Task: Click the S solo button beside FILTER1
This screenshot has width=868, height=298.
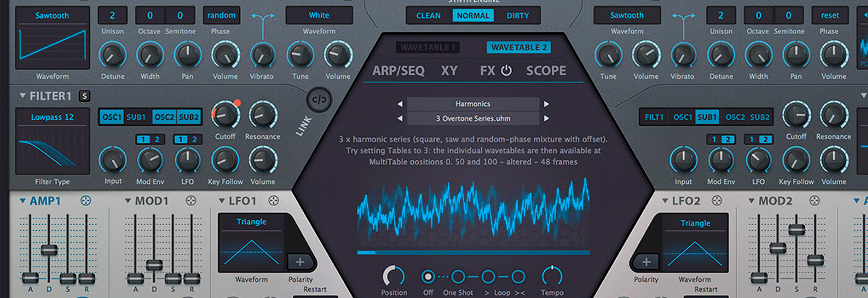Action: [84, 96]
